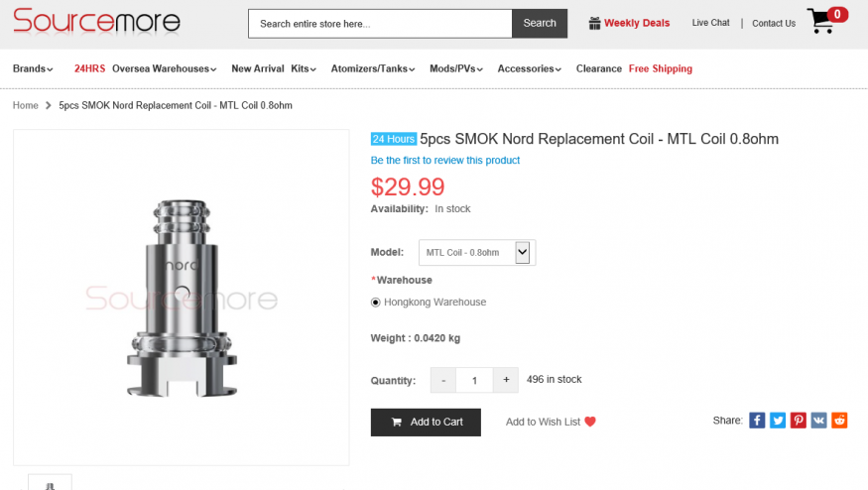Click the store search input field
Image resolution: width=868 pixels, height=490 pixels.
(380, 24)
